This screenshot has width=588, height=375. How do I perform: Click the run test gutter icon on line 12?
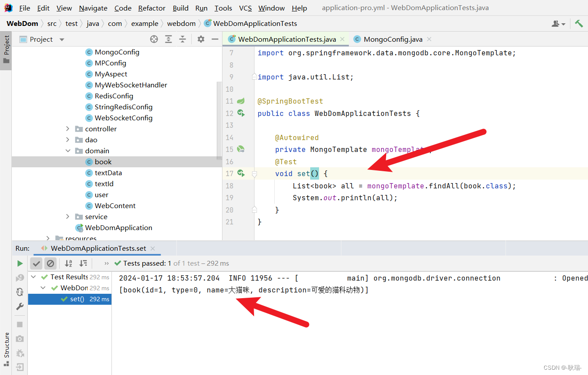(240, 113)
